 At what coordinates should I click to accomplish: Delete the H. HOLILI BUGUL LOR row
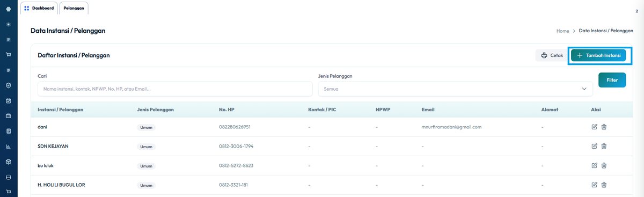click(604, 185)
